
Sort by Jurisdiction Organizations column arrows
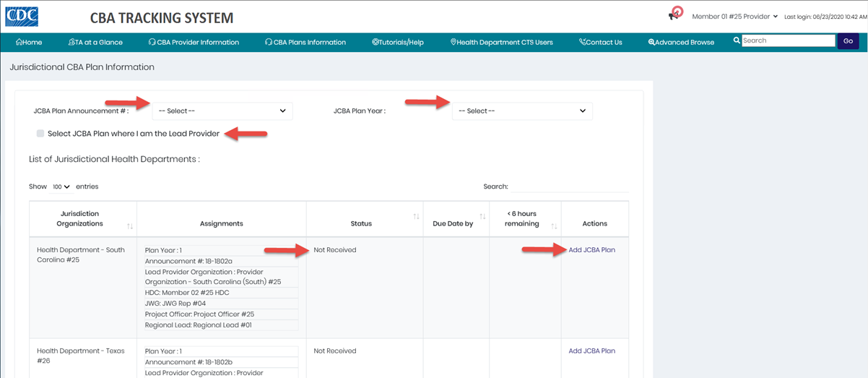pyautogui.click(x=130, y=226)
